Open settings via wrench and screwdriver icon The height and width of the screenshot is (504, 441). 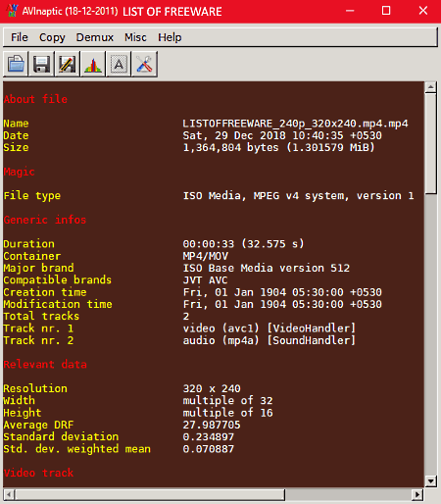[x=144, y=64]
